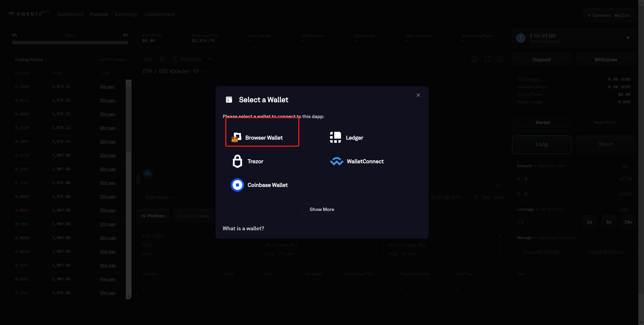Click the Ether market icon

(x=521, y=38)
